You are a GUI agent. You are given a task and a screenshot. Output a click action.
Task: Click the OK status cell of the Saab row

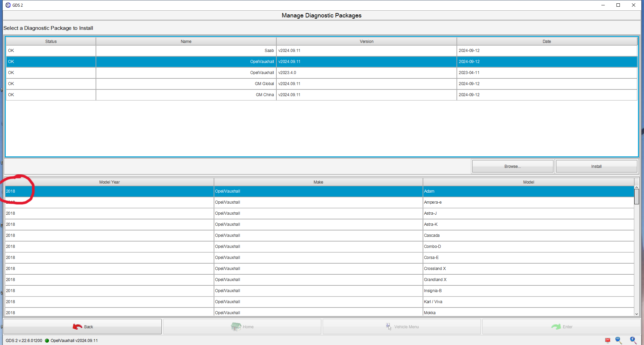pyautogui.click(x=51, y=51)
